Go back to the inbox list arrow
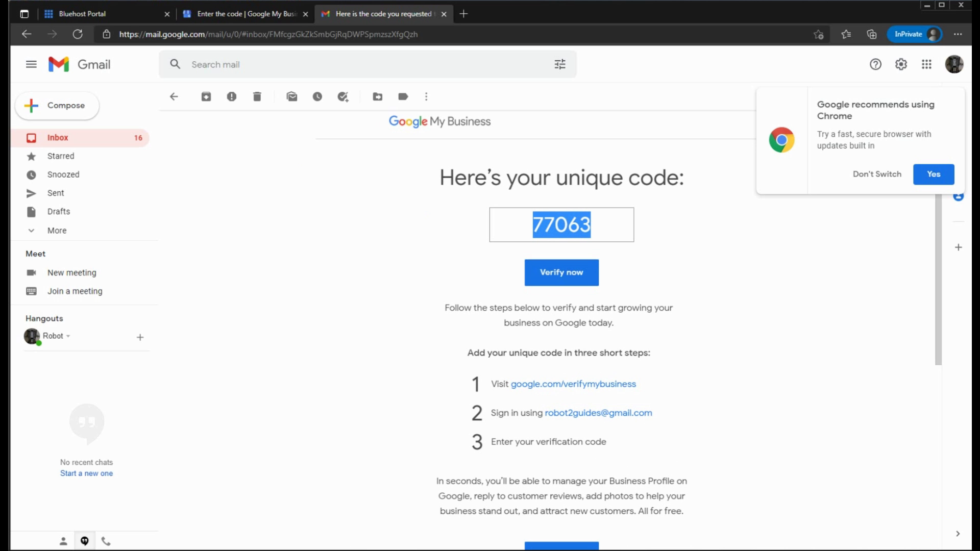 click(x=174, y=96)
